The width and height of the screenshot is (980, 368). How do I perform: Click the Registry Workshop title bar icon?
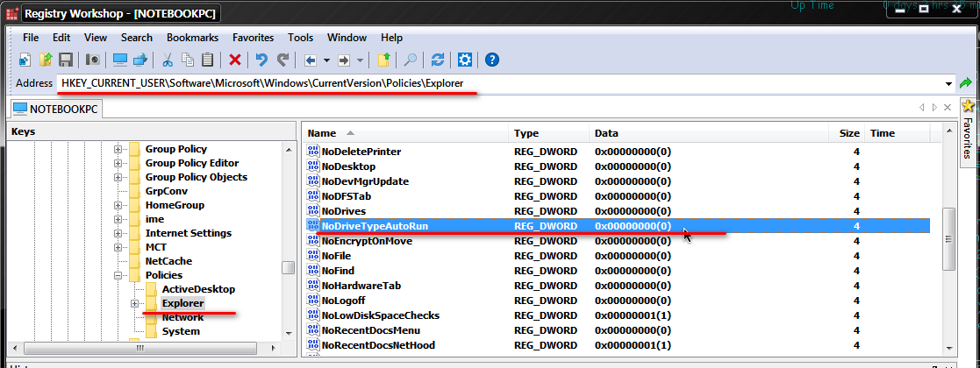point(12,12)
